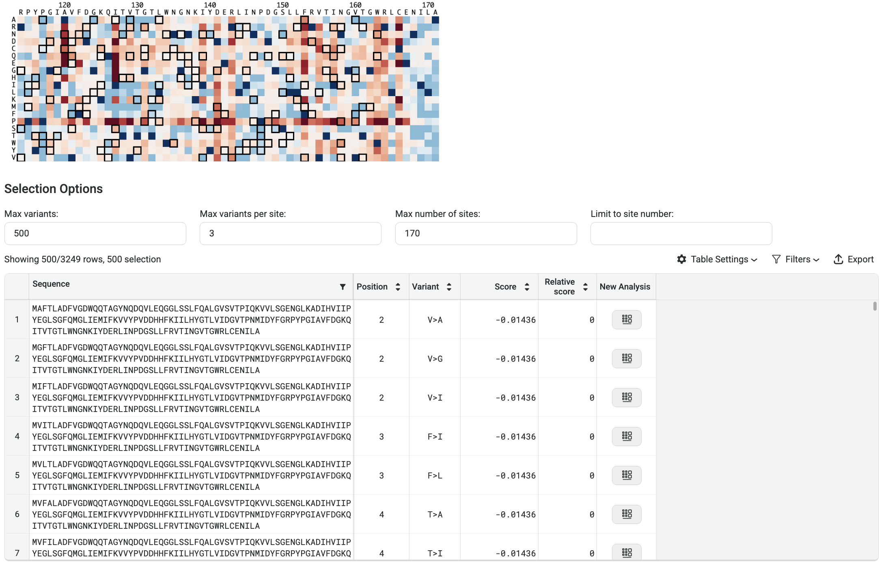This screenshot has width=888, height=588.
Task: Click the Max number of sites field
Action: point(486,233)
